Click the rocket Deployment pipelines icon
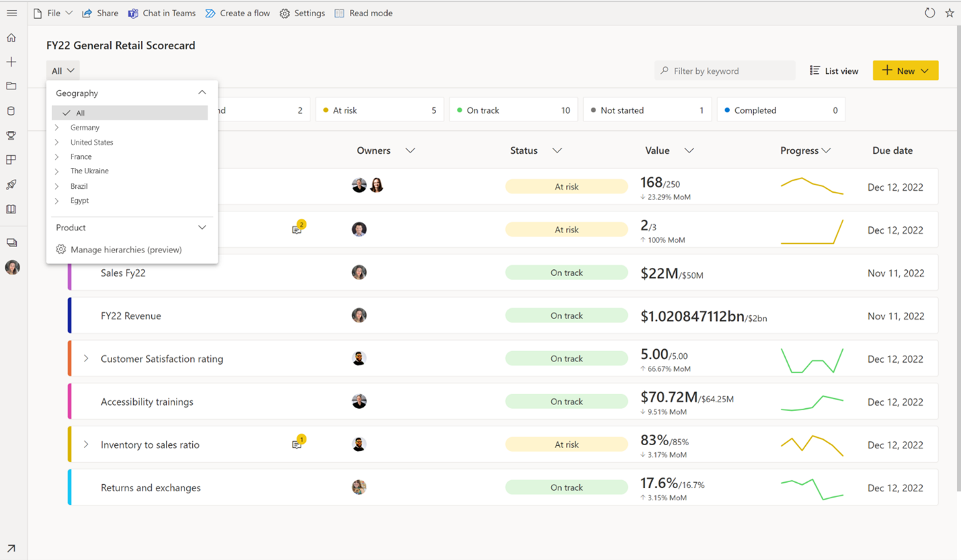The height and width of the screenshot is (560, 961). point(11,185)
